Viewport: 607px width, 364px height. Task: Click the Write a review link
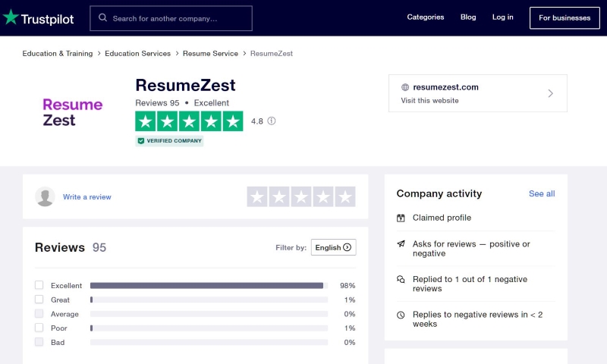tap(87, 197)
